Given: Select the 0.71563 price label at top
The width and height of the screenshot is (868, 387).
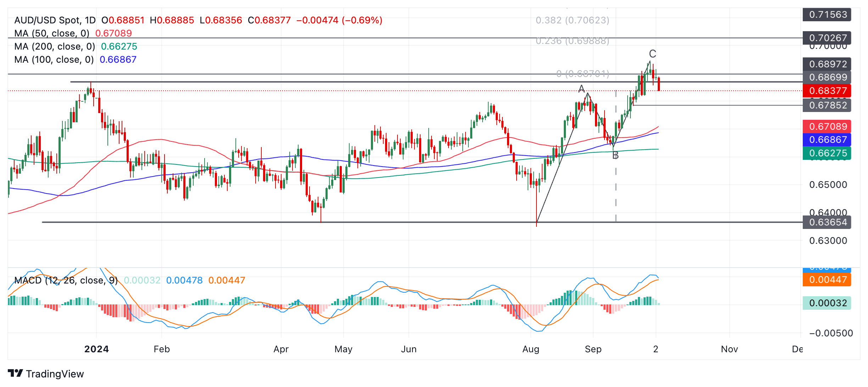Looking at the screenshot, I should [x=827, y=15].
